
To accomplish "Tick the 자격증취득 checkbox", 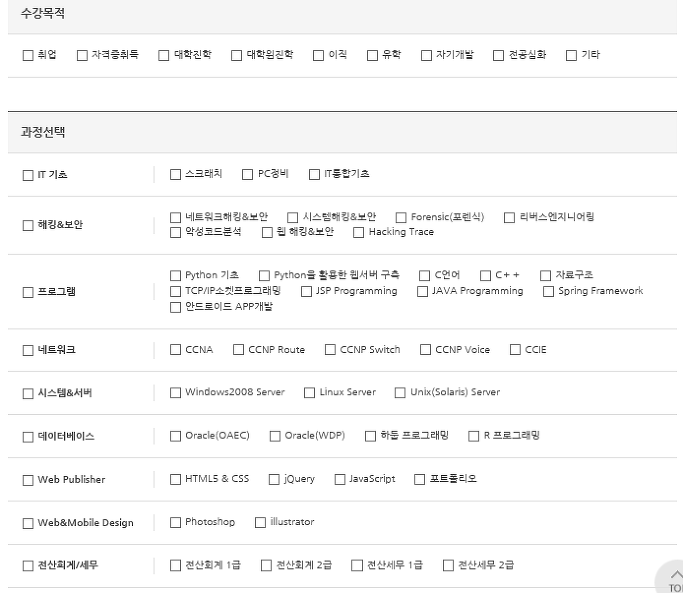I will pyautogui.click(x=82, y=55).
